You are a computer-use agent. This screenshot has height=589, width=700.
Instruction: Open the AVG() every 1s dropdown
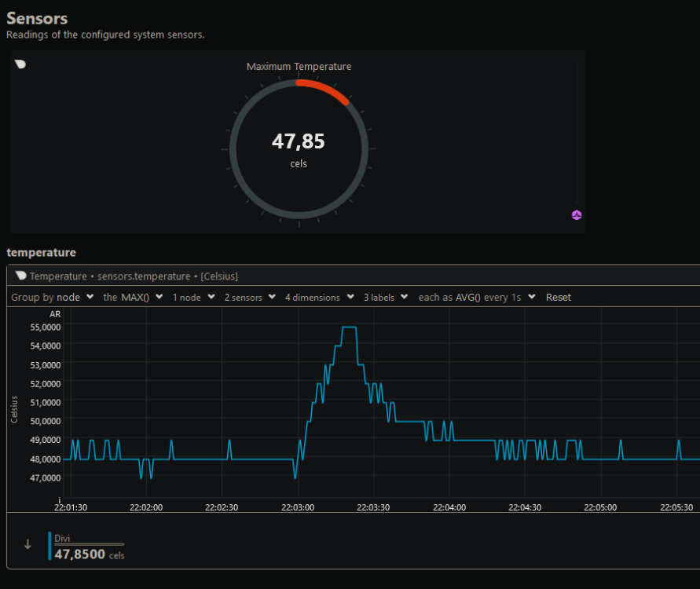click(477, 297)
